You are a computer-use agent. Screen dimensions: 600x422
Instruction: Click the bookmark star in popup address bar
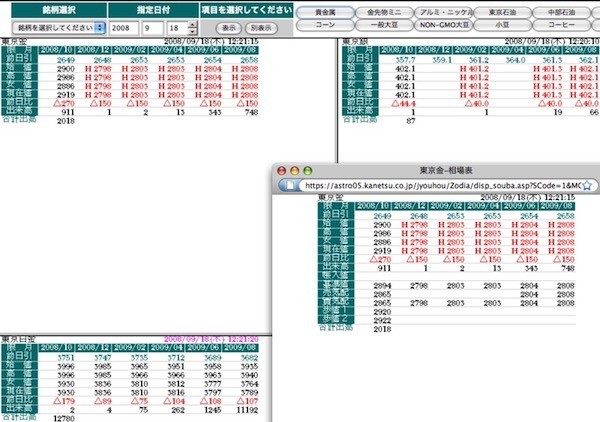(587, 186)
